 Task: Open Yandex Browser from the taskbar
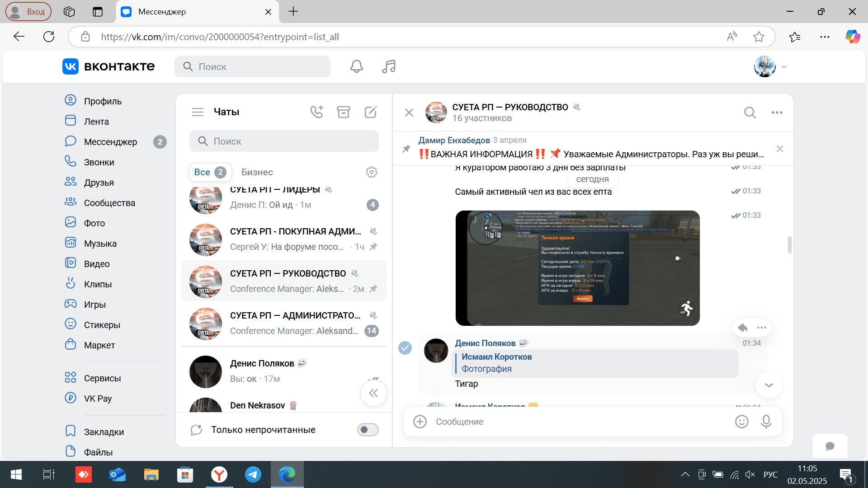pyautogui.click(x=219, y=474)
